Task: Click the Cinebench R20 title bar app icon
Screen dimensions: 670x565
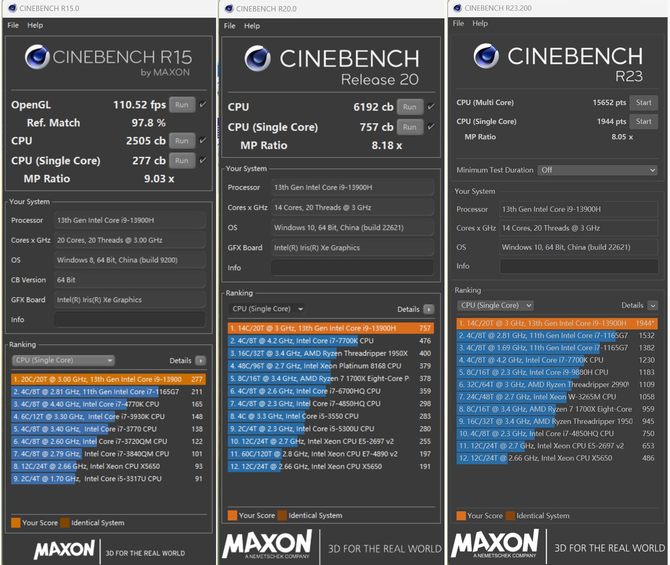Action: (x=229, y=9)
